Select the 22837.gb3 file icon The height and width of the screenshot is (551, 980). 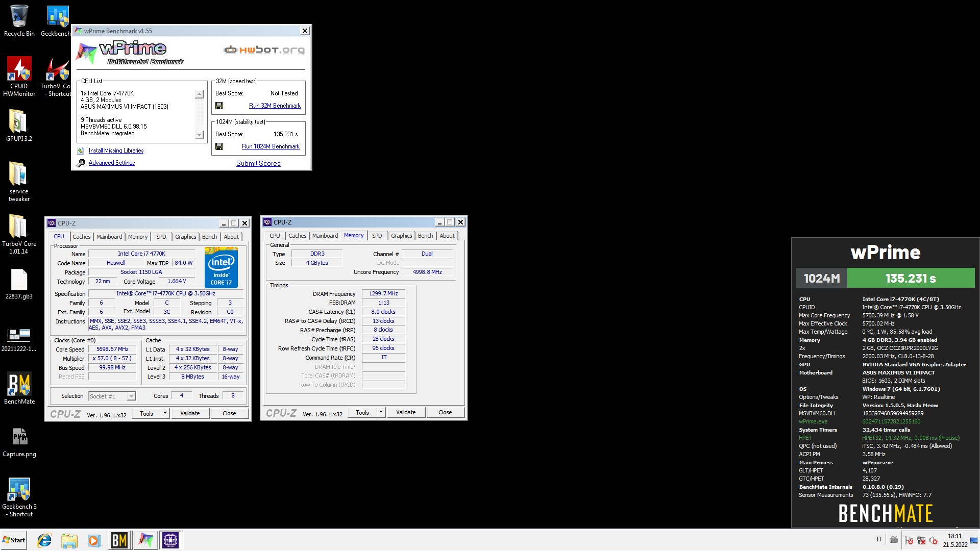coord(19,284)
